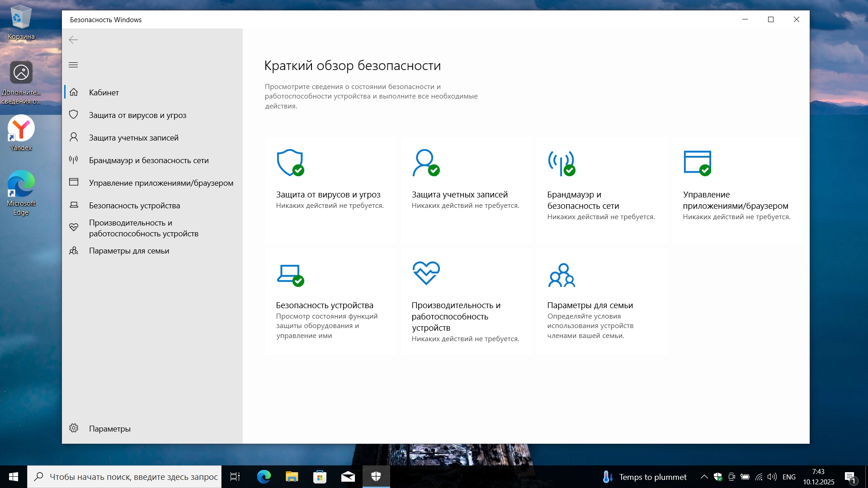Open the ENG language indicator in taskbar
The image size is (868, 488).
[x=788, y=477]
